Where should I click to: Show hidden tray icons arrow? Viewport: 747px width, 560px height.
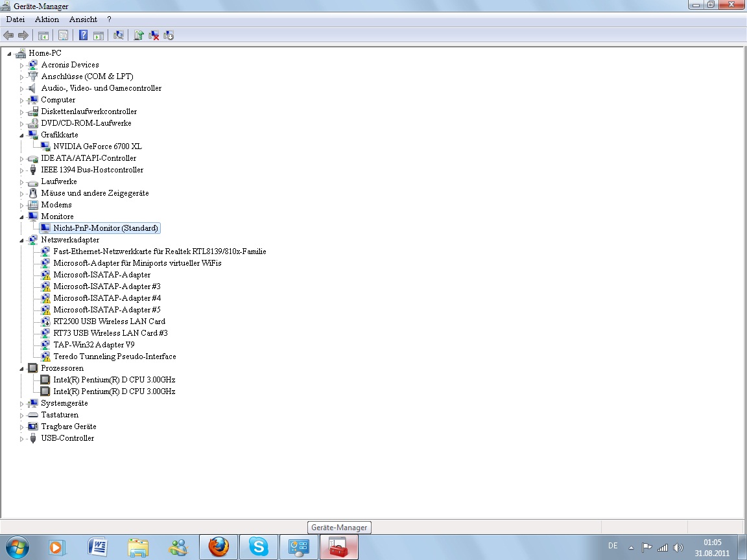tap(631, 548)
